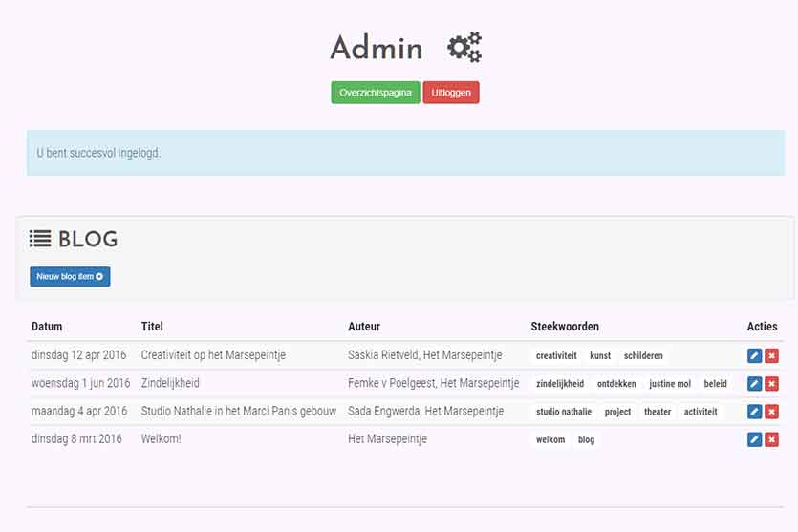The height and width of the screenshot is (532, 798).
Task: Click the Titel column header
Action: [x=152, y=327]
